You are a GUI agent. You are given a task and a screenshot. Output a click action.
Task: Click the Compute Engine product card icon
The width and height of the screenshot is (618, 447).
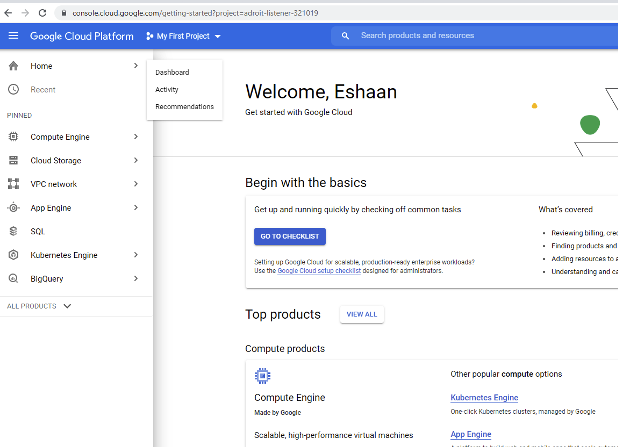coord(262,376)
